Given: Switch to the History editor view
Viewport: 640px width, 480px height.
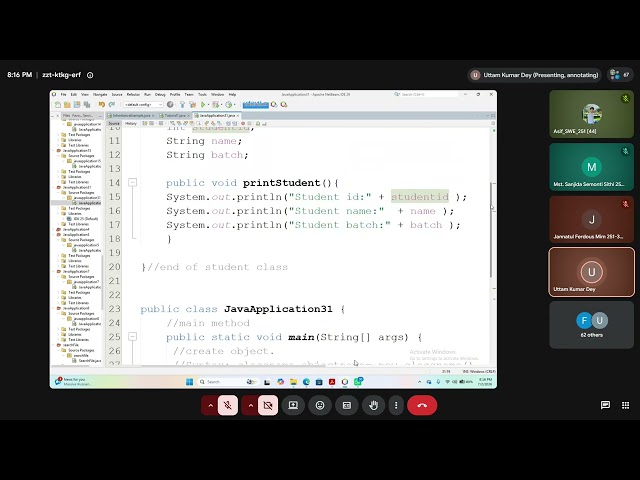Looking at the screenshot, I should (x=131, y=123).
